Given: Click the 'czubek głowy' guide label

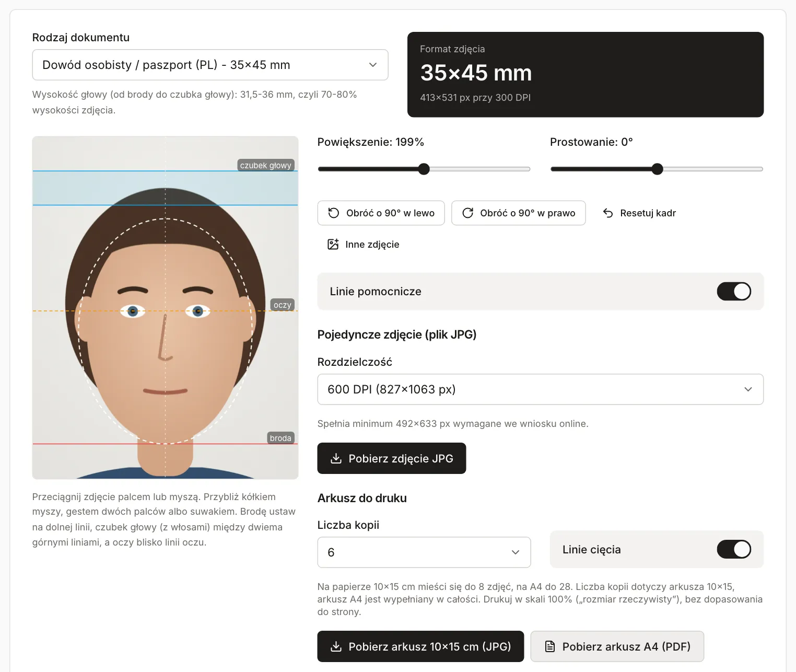Looking at the screenshot, I should 266,165.
